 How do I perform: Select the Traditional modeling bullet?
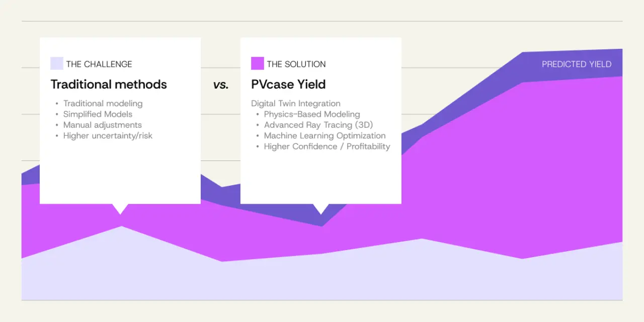pos(103,104)
